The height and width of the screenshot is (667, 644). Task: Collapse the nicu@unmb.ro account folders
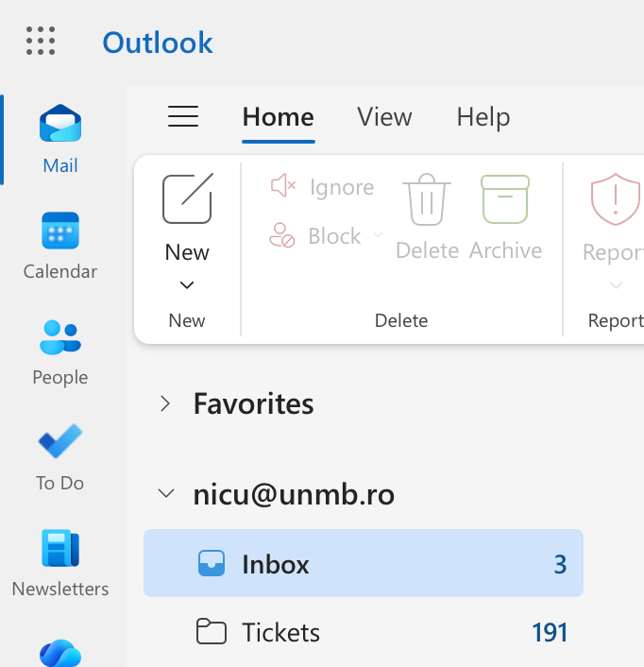pyautogui.click(x=166, y=493)
